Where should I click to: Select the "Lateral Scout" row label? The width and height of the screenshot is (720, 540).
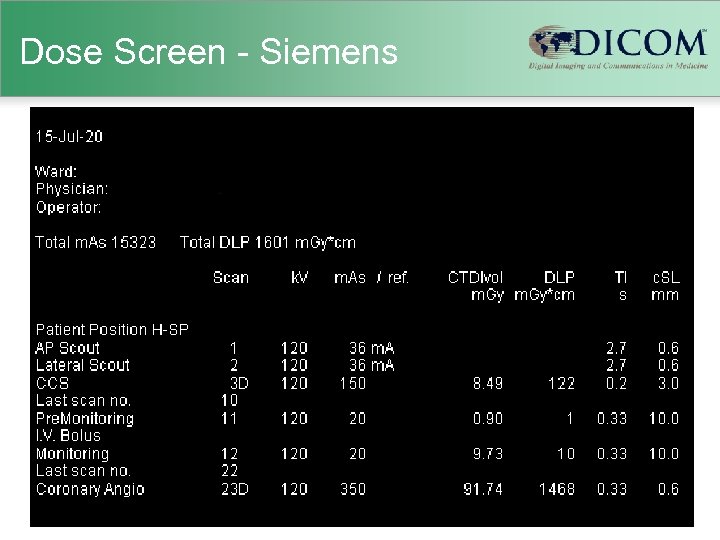pos(83,366)
